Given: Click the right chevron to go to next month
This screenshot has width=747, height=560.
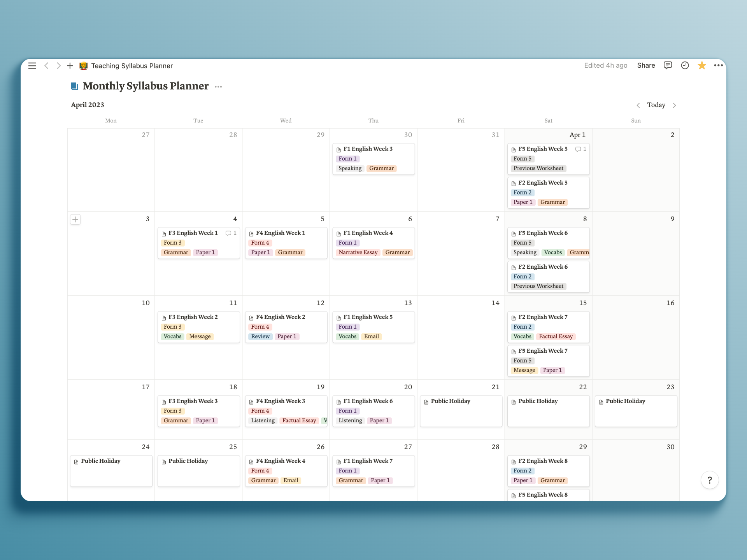Looking at the screenshot, I should click(x=675, y=105).
